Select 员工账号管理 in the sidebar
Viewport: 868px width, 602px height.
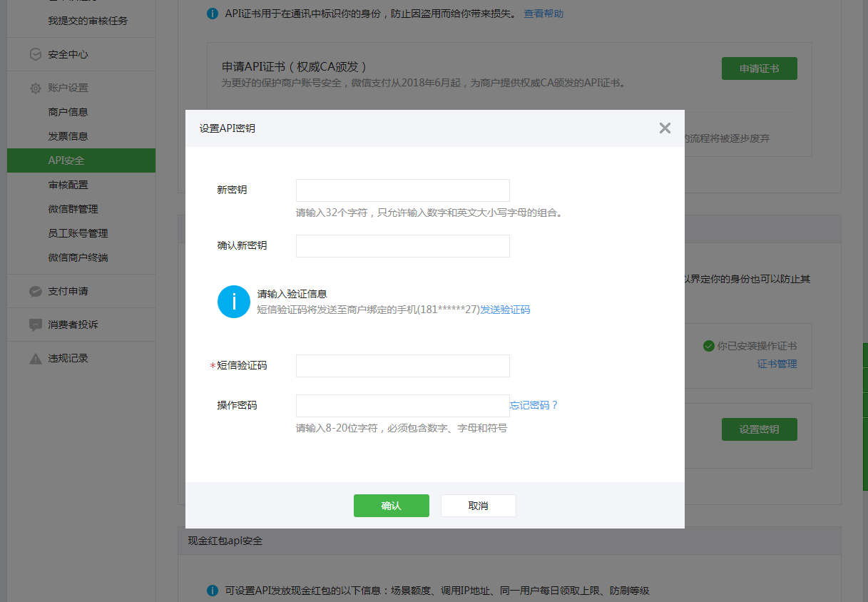(78, 233)
